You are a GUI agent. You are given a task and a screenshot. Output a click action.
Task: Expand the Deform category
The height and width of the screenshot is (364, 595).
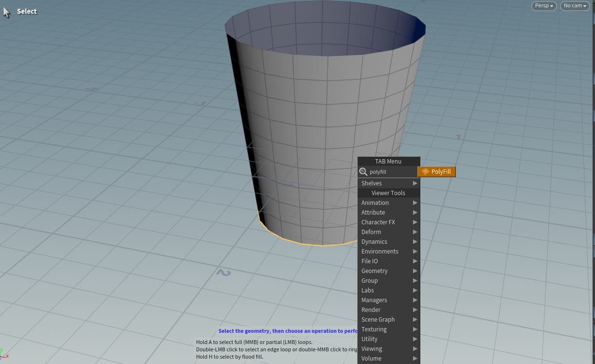(x=388, y=232)
